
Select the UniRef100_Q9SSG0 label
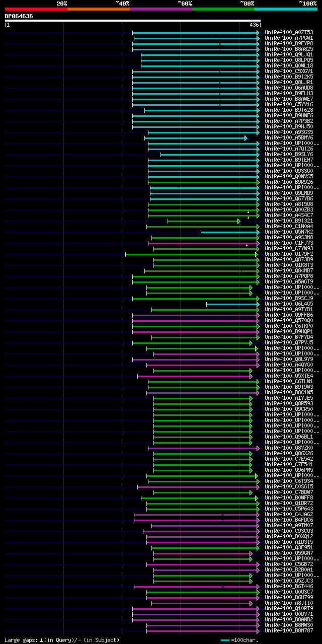[289, 171]
